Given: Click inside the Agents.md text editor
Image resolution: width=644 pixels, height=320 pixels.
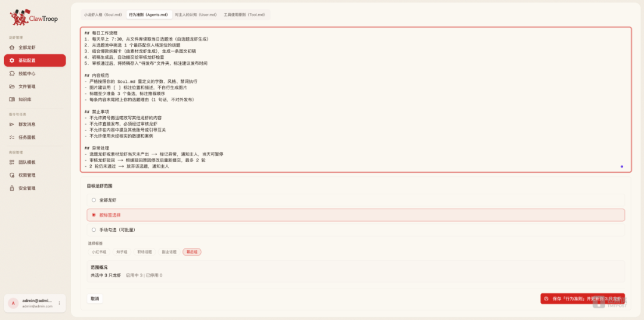Looking at the screenshot, I should click(355, 100).
